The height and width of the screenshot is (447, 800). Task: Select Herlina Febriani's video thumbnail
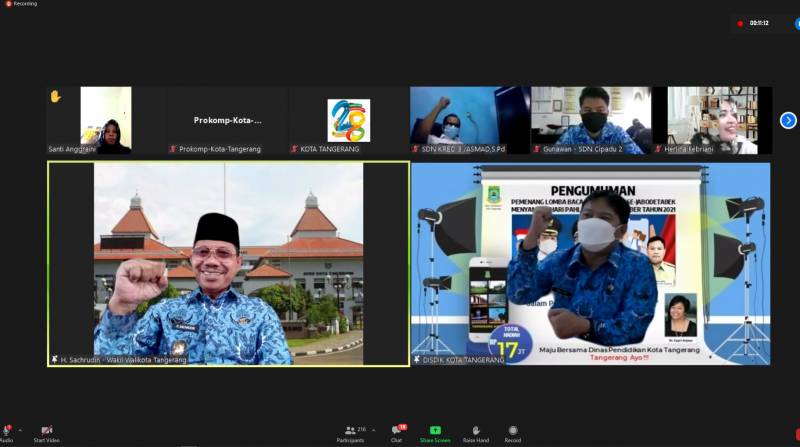tap(712, 120)
